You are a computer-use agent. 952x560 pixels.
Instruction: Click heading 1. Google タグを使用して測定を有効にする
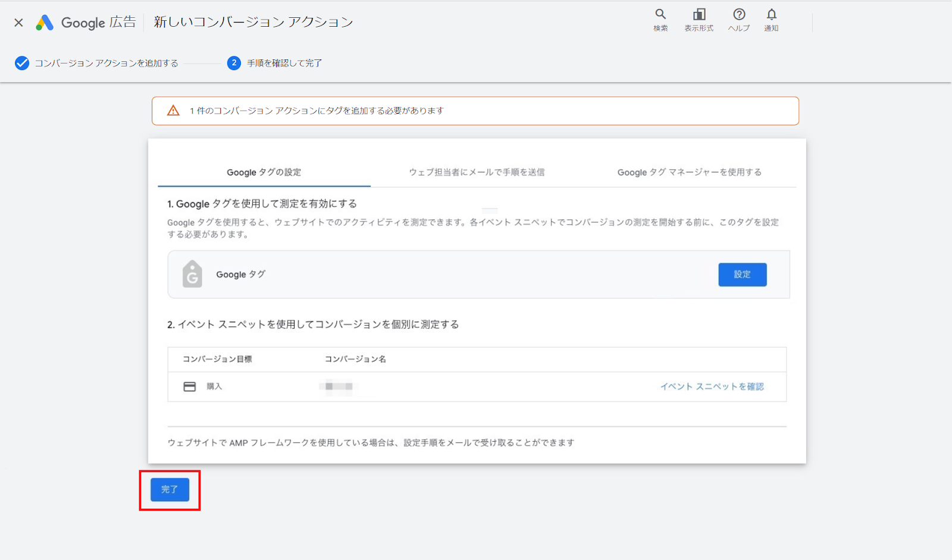pos(262,204)
